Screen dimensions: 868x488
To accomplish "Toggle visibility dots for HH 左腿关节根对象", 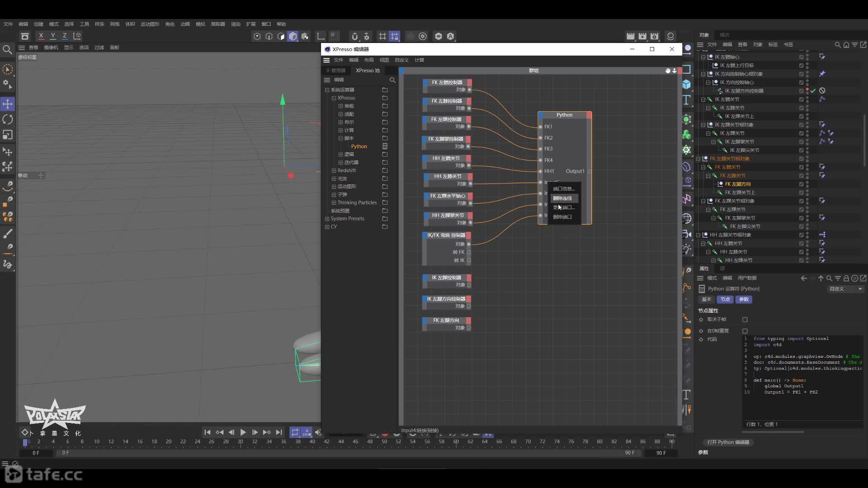I will [x=807, y=235].
